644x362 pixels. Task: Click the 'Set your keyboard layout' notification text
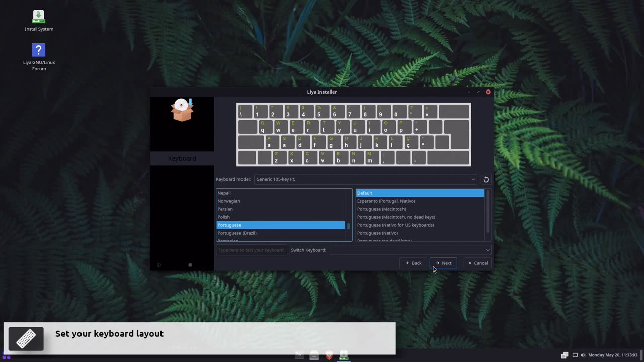[109, 334]
